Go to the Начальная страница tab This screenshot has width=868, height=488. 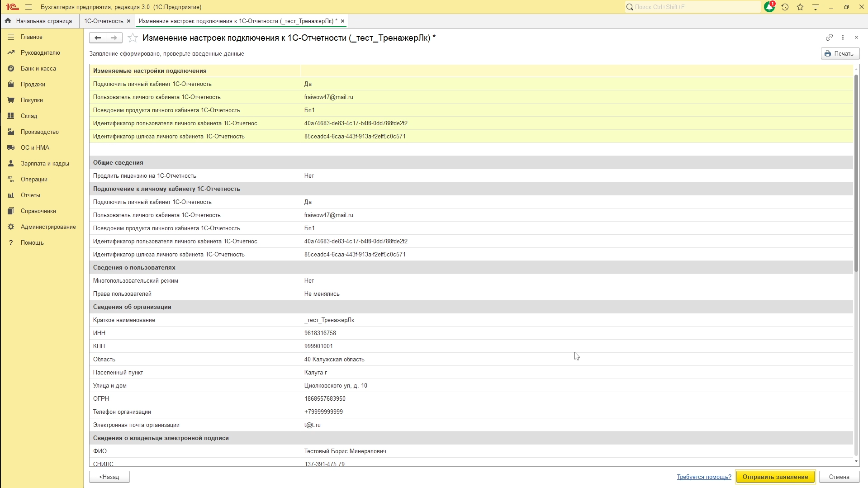point(43,21)
